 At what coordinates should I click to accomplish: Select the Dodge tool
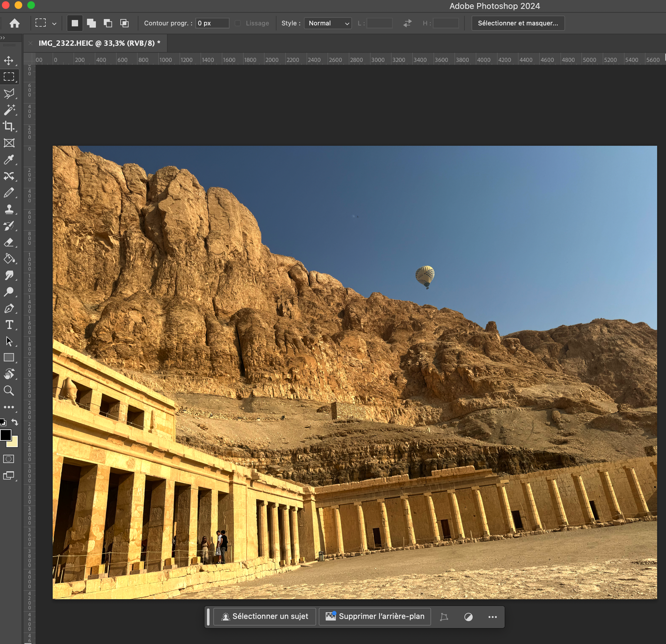9,292
